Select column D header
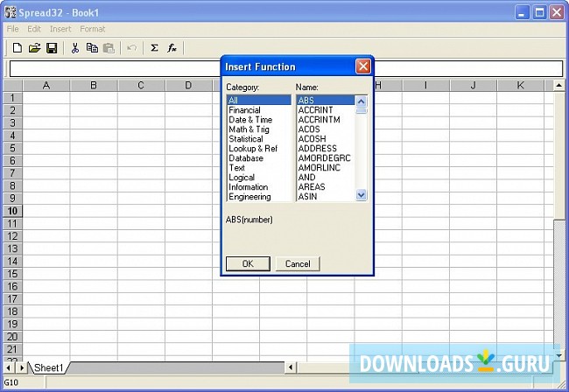This screenshot has height=392, width=569. click(x=188, y=86)
